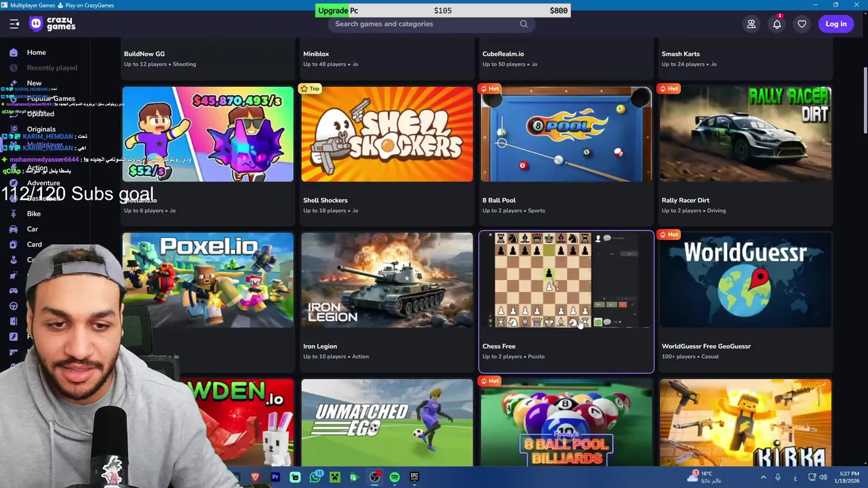Open Kirka game thumbnail
The height and width of the screenshot is (488, 868).
pyautogui.click(x=745, y=422)
